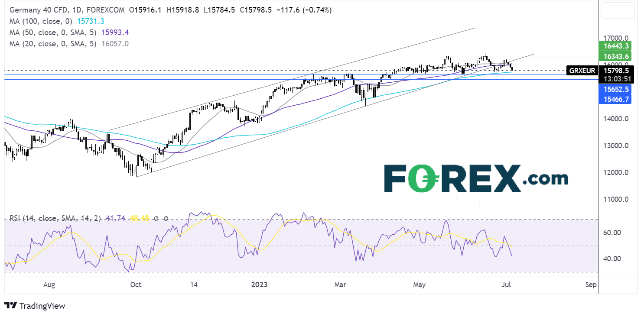Image resolution: width=644 pixels, height=317 pixels.
Task: Click the TradingView logo at the bottom
Action: (x=35, y=306)
